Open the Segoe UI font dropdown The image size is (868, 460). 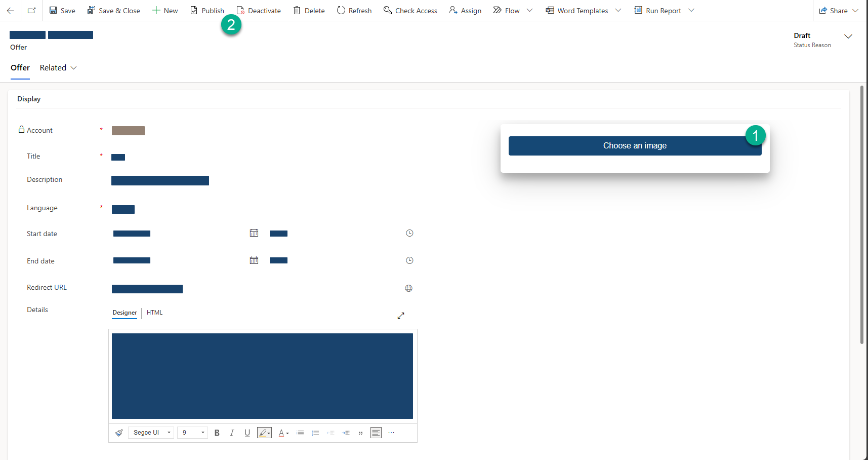pyautogui.click(x=152, y=433)
